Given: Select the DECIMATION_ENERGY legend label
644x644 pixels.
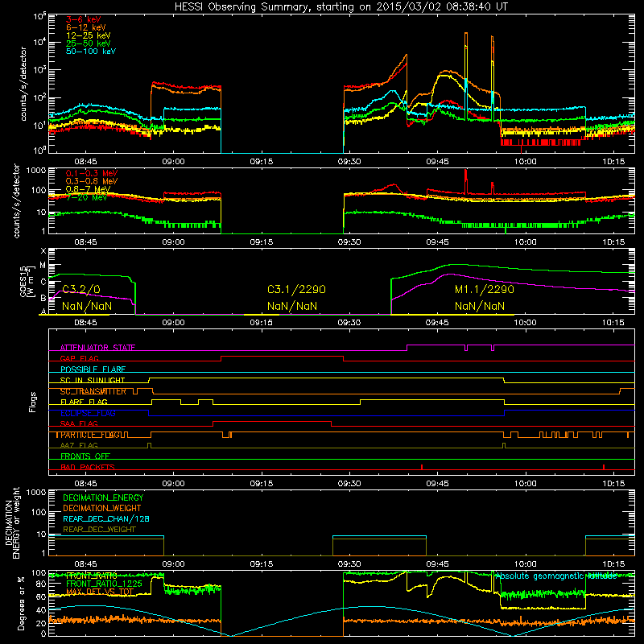Looking at the screenshot, I should click(103, 497).
